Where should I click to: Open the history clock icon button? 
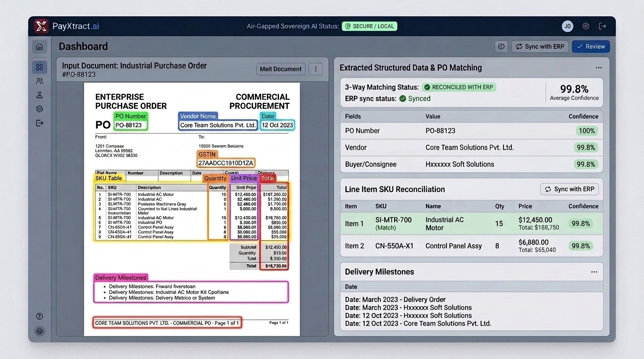[501, 46]
